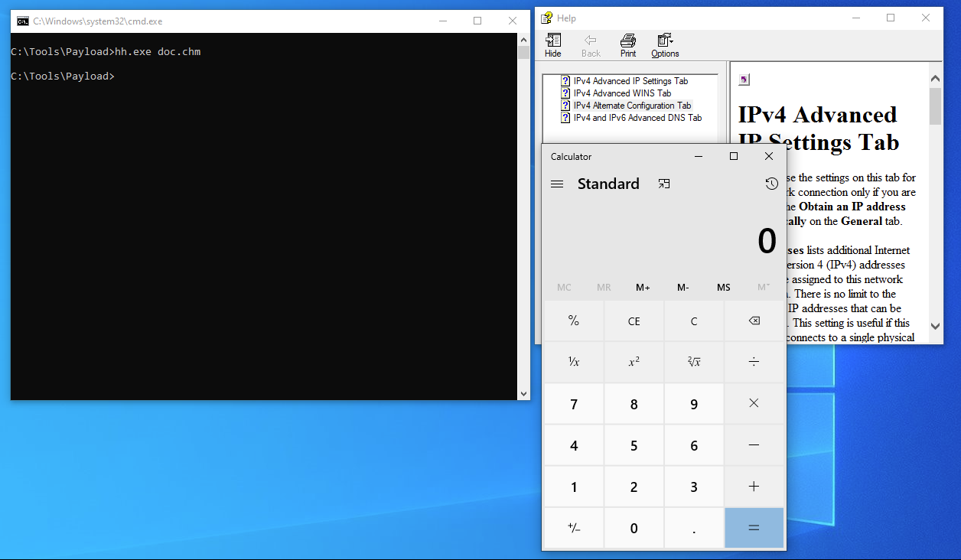Maximize the Calculator window
This screenshot has height=560, width=961.
click(x=734, y=156)
